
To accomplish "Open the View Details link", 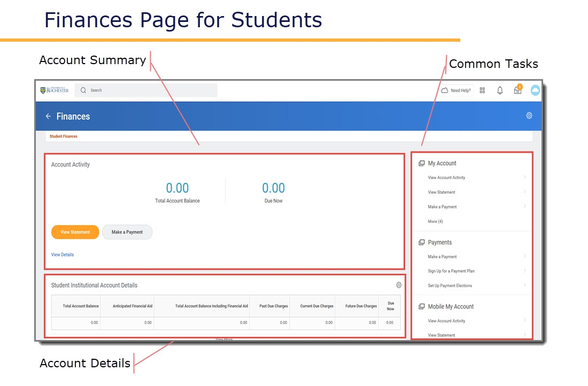I will 62,254.
